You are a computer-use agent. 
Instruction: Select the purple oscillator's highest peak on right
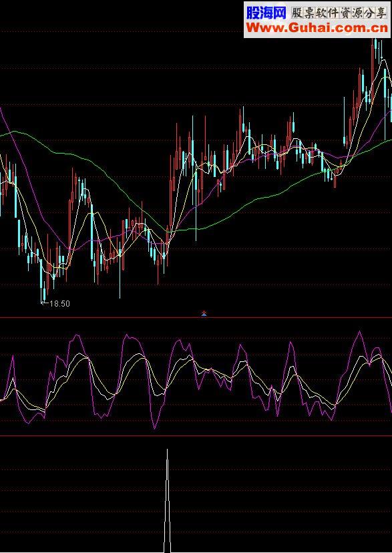tap(359, 332)
